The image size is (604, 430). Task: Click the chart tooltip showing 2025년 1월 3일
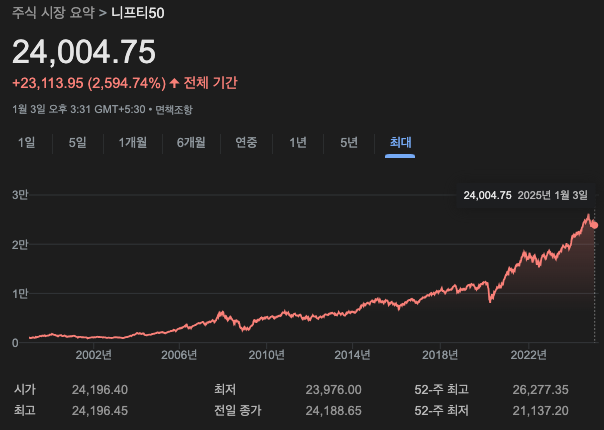tap(525, 195)
